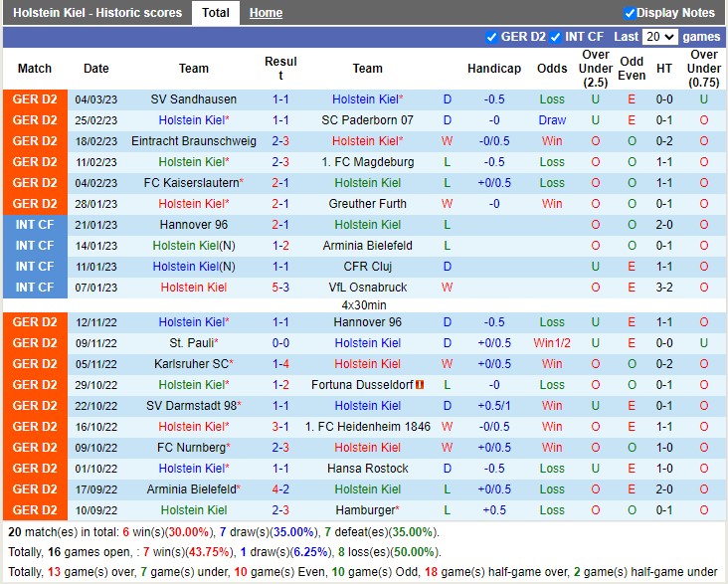The image size is (728, 584).
Task: Click the Odds column header
Action: click(552, 69)
